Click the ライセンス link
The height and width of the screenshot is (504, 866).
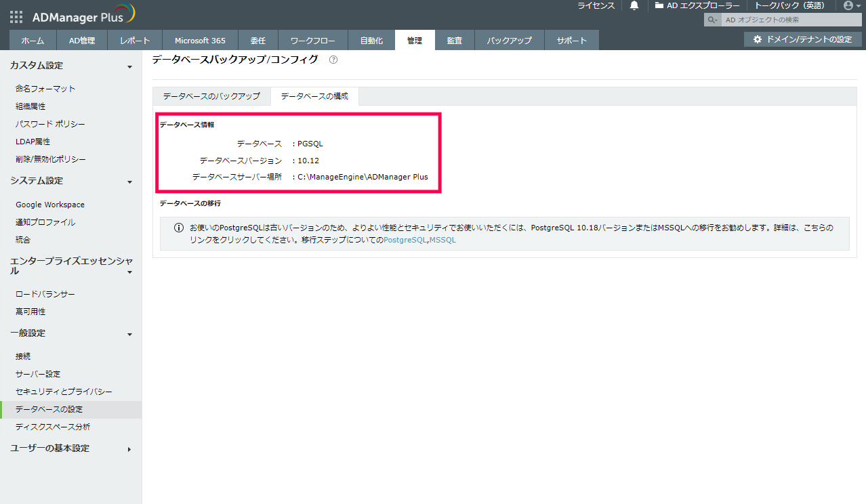pyautogui.click(x=596, y=5)
